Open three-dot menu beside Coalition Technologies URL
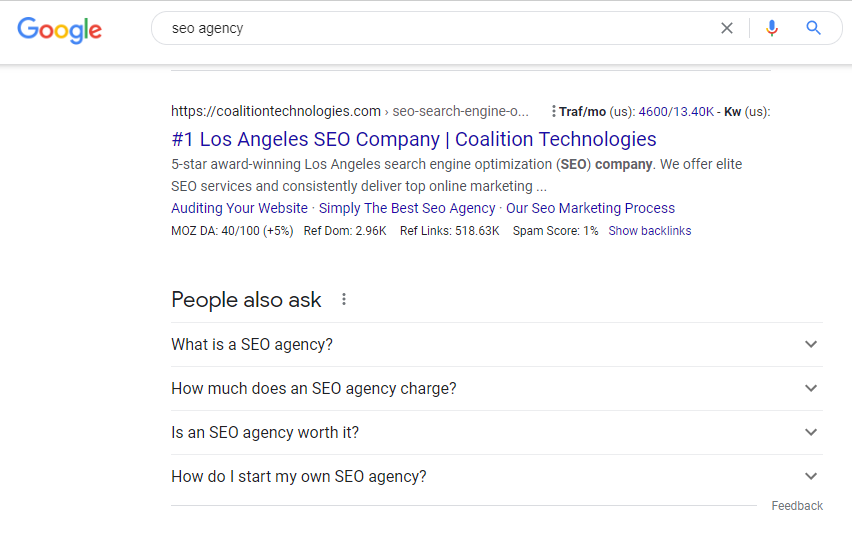852x541 pixels. [x=553, y=111]
